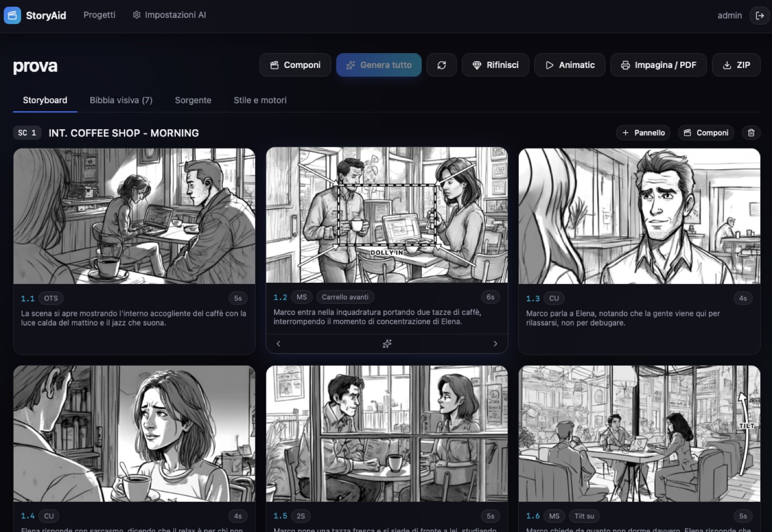Open Impagina / PDF export

pyautogui.click(x=659, y=65)
